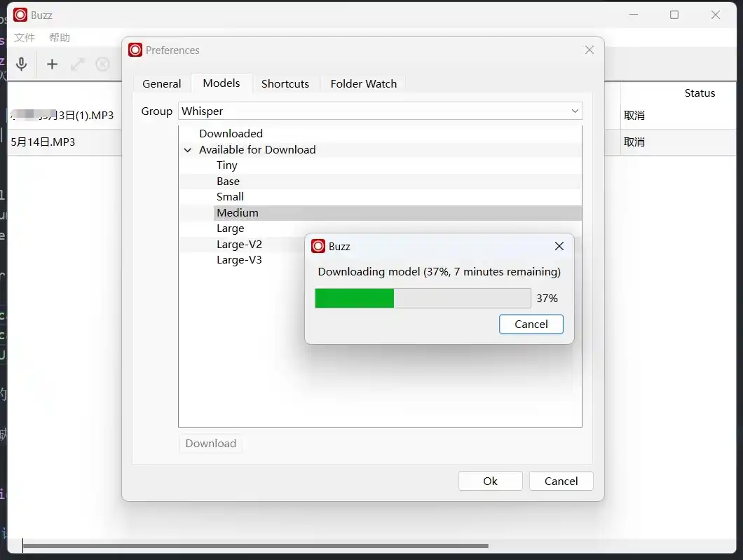This screenshot has height=560, width=743.
Task: Open the 帮助 menu
Action: point(60,38)
